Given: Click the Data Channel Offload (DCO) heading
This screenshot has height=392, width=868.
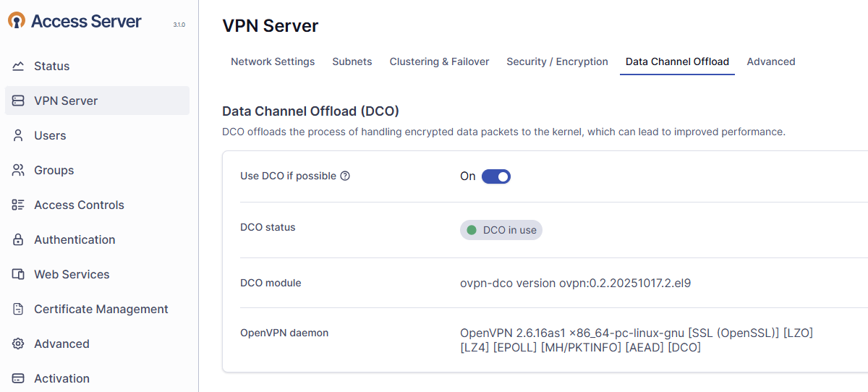Looking at the screenshot, I should point(311,111).
